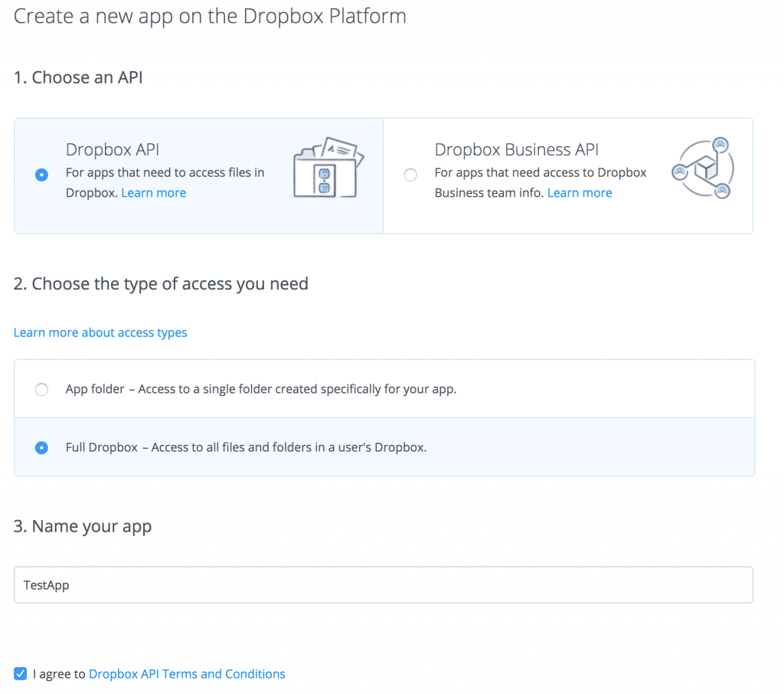Choose the App folder access radio button
This screenshot has height=694, width=784.
click(x=41, y=389)
